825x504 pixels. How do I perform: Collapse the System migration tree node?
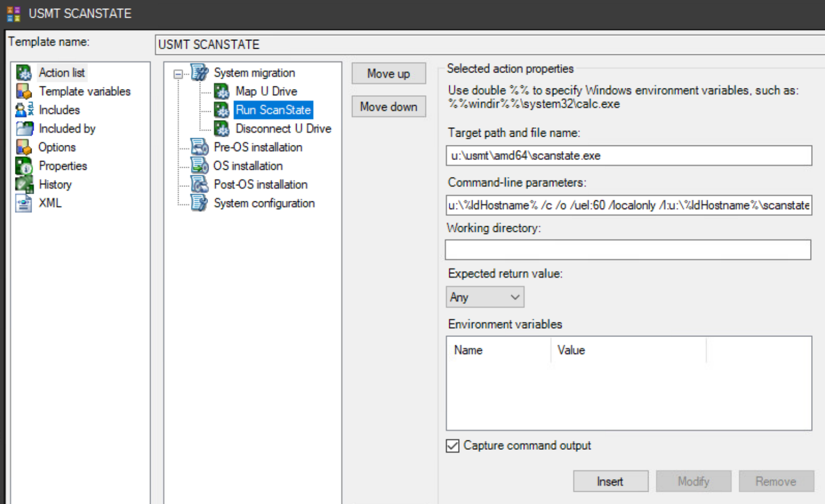(178, 72)
